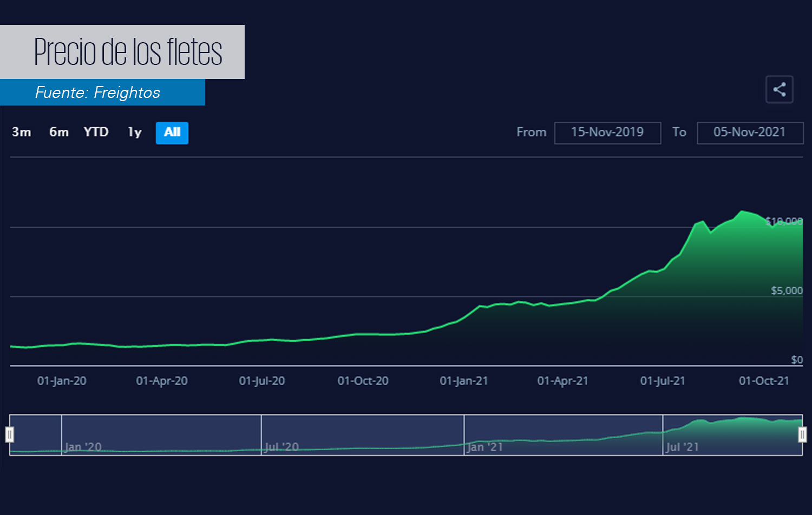Grab the right navigator range handle
Image resolution: width=812 pixels, height=515 pixels.
click(802, 434)
